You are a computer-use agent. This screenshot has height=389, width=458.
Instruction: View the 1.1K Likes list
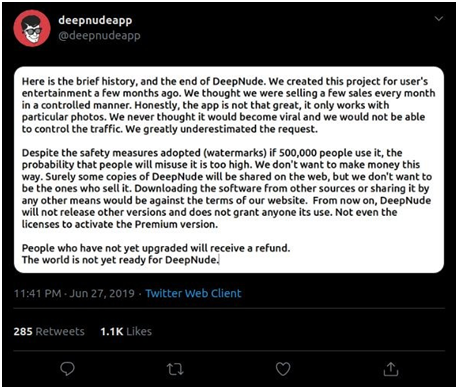click(x=126, y=331)
